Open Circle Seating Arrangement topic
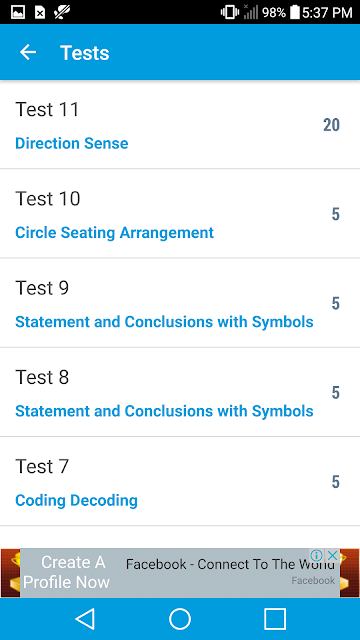The height and width of the screenshot is (640, 360). pos(114,233)
